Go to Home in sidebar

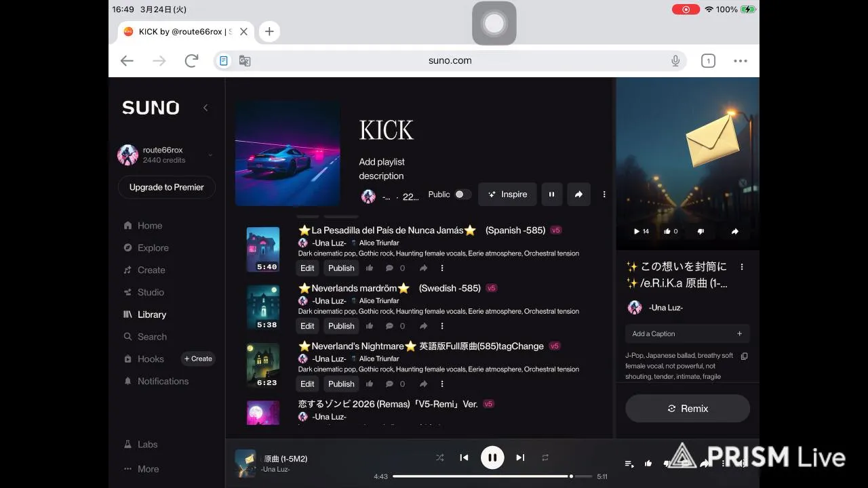(x=143, y=226)
